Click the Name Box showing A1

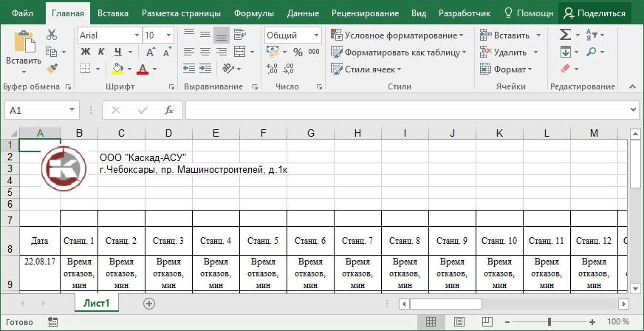tap(44, 110)
